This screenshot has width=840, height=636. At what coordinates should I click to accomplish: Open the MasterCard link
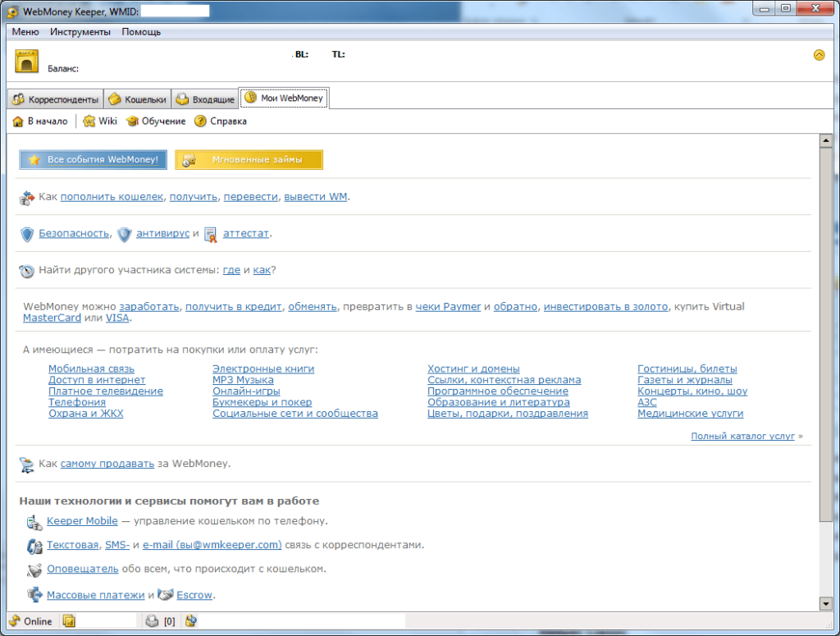[52, 318]
